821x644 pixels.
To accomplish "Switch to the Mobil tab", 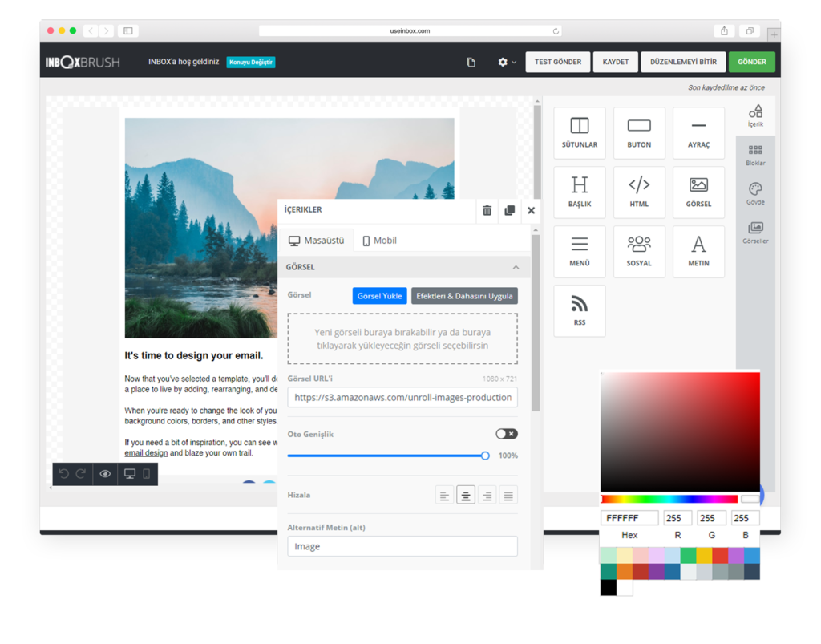I will tap(379, 241).
